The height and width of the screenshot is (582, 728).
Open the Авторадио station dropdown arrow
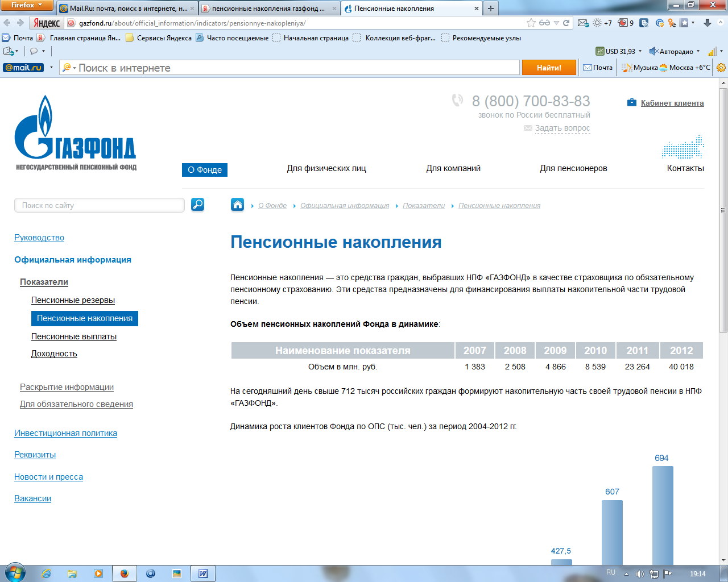[x=698, y=51]
